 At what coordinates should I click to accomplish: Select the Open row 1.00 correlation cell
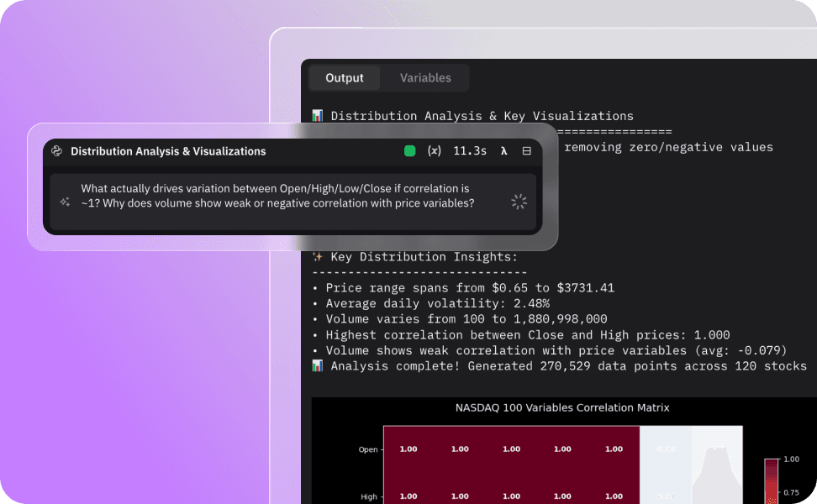tap(408, 449)
